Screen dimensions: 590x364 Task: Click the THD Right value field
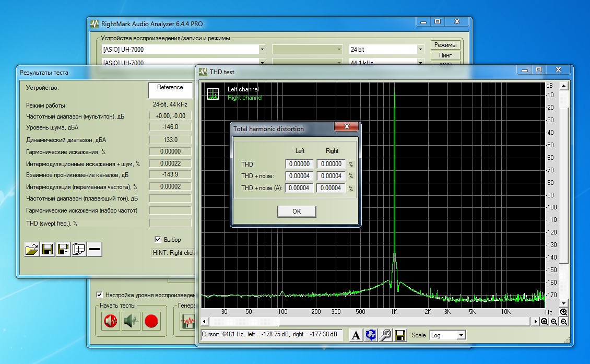(x=331, y=164)
